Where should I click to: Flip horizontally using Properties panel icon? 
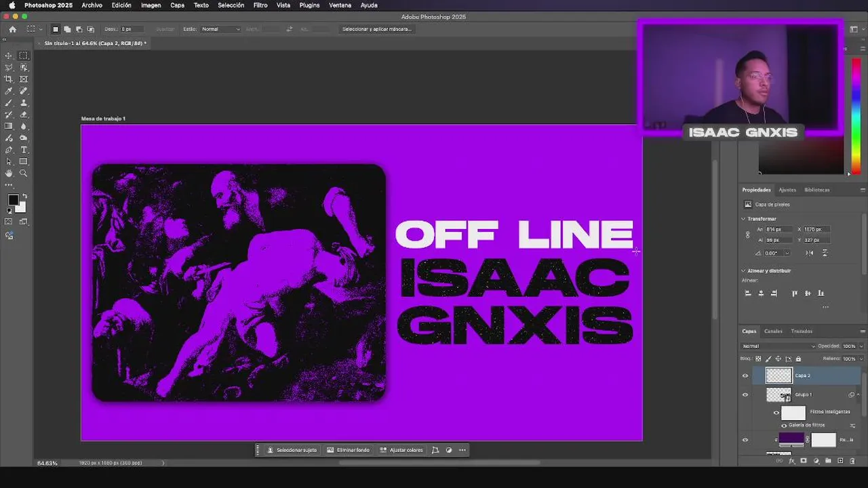pyautogui.click(x=810, y=253)
